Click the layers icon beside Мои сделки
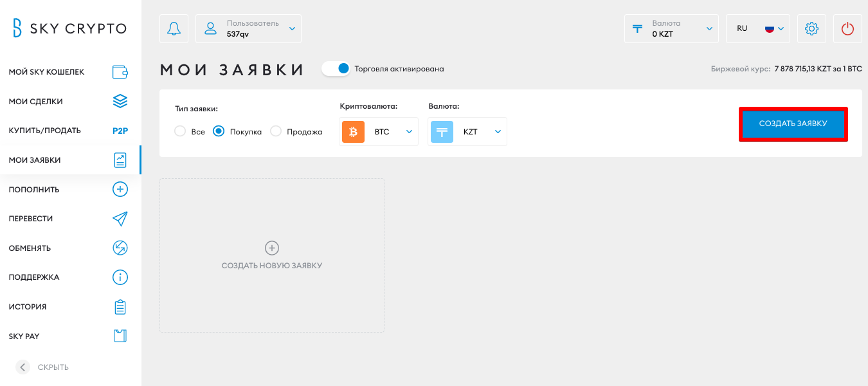This screenshot has width=868, height=386. point(120,101)
